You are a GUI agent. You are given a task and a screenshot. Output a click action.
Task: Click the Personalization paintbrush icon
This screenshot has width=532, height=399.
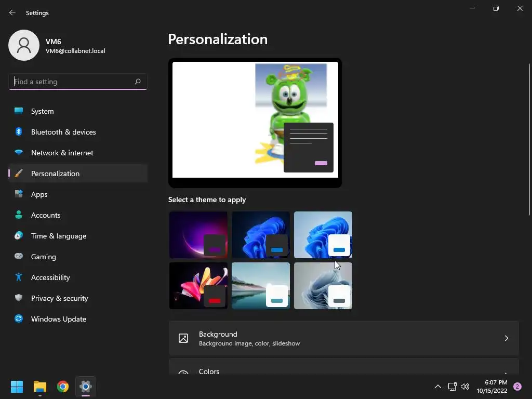point(19,174)
